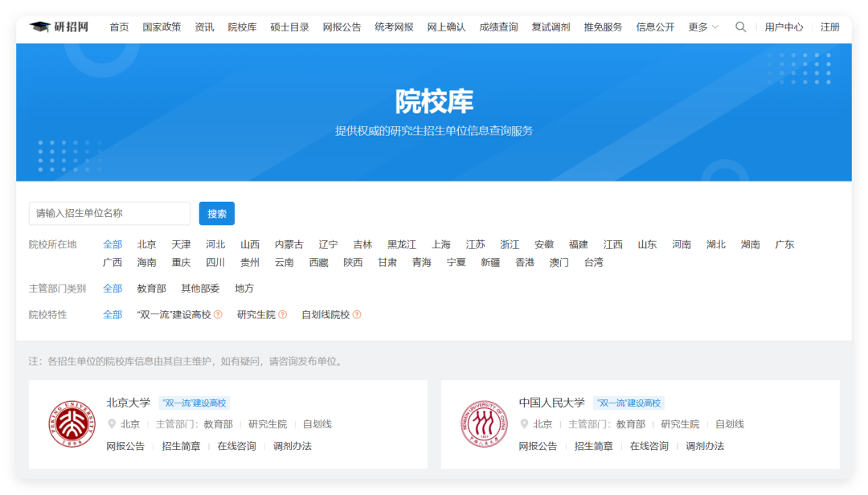Open 网报公告 in the top navigation
Viewport: 868px width, 495px height.
tap(342, 27)
